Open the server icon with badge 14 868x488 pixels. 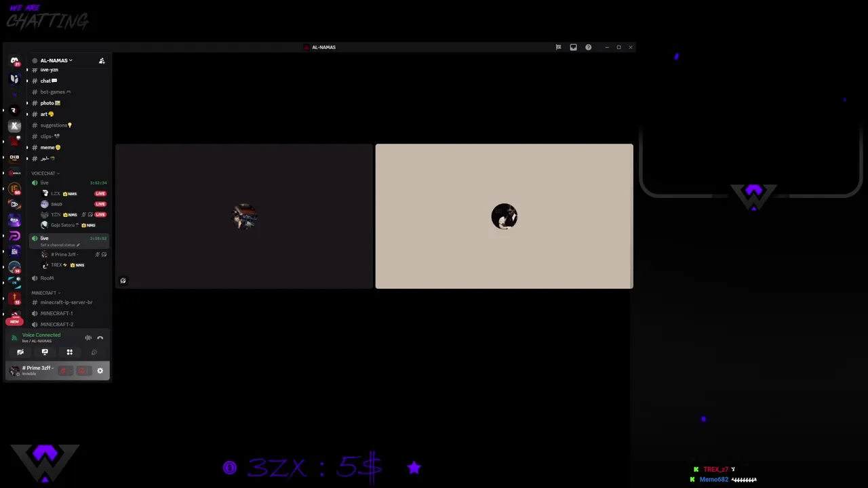tap(14, 267)
